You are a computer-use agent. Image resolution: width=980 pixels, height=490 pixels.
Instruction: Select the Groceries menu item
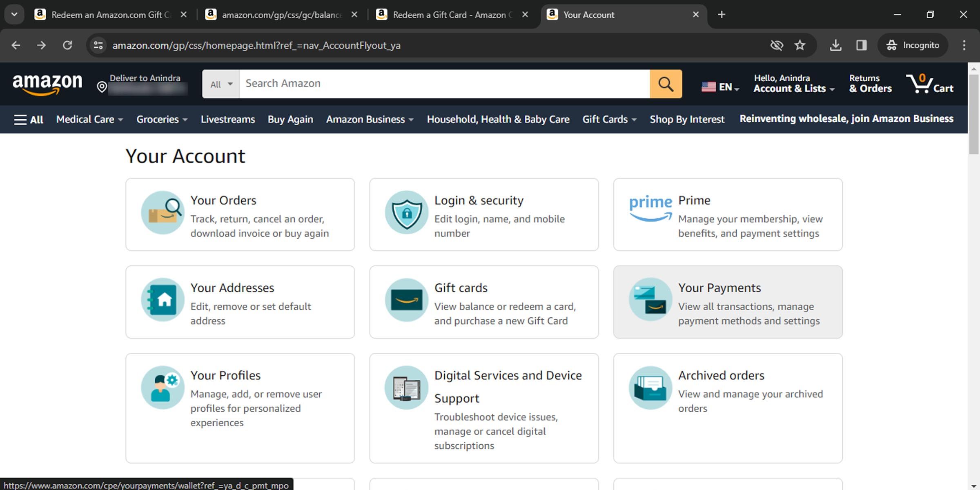161,119
